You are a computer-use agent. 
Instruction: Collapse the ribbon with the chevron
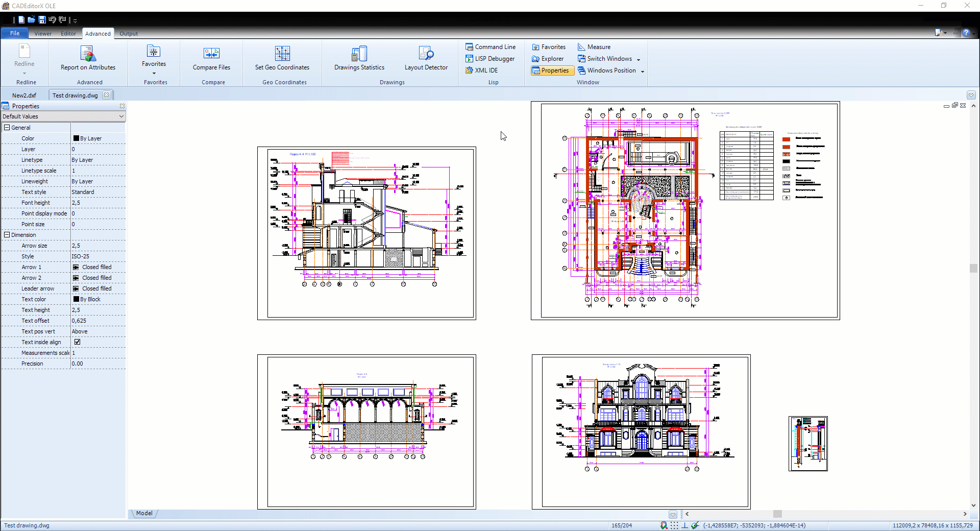pos(957,33)
